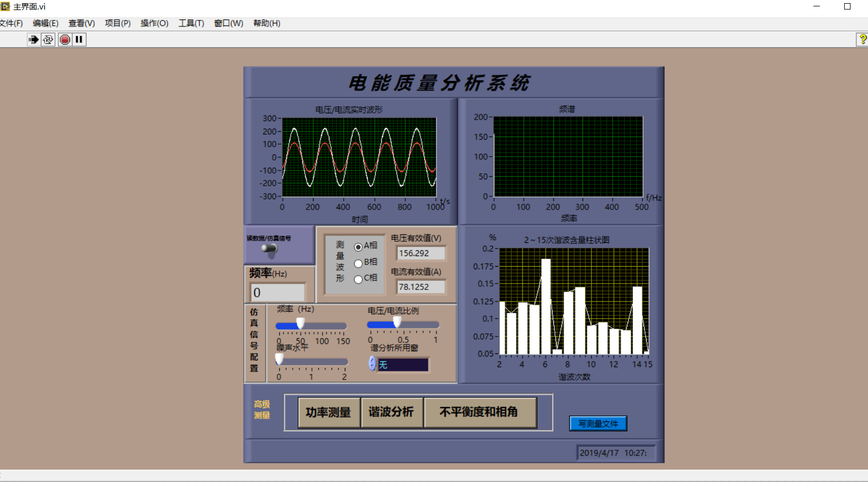Open the 工具(T) menu
868x482 pixels.
[x=191, y=23]
